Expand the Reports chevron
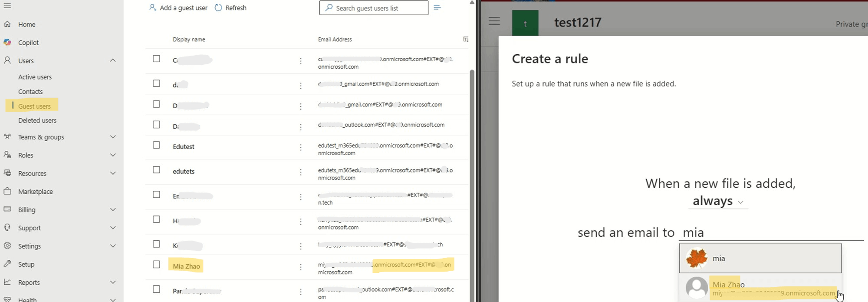The height and width of the screenshot is (302, 868). click(113, 282)
